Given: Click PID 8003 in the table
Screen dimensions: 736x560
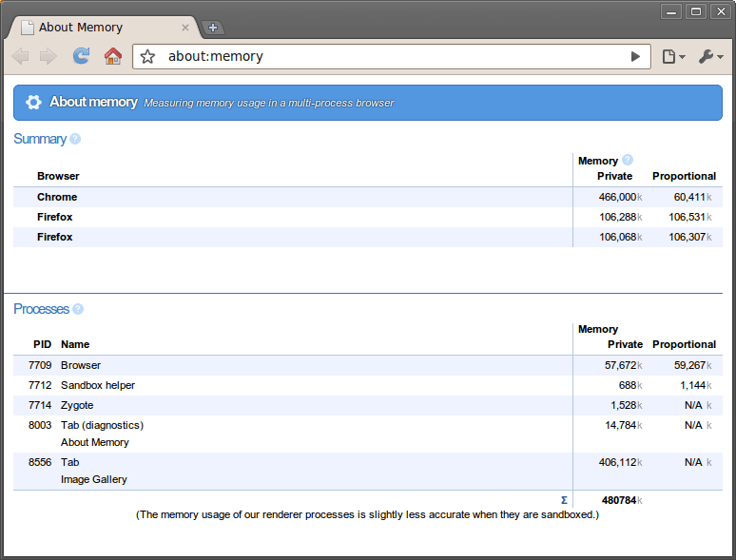Looking at the screenshot, I should click(x=40, y=425).
